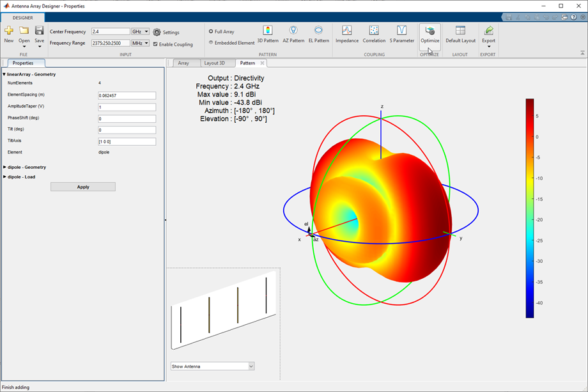Restore the Default Layout

point(460,33)
